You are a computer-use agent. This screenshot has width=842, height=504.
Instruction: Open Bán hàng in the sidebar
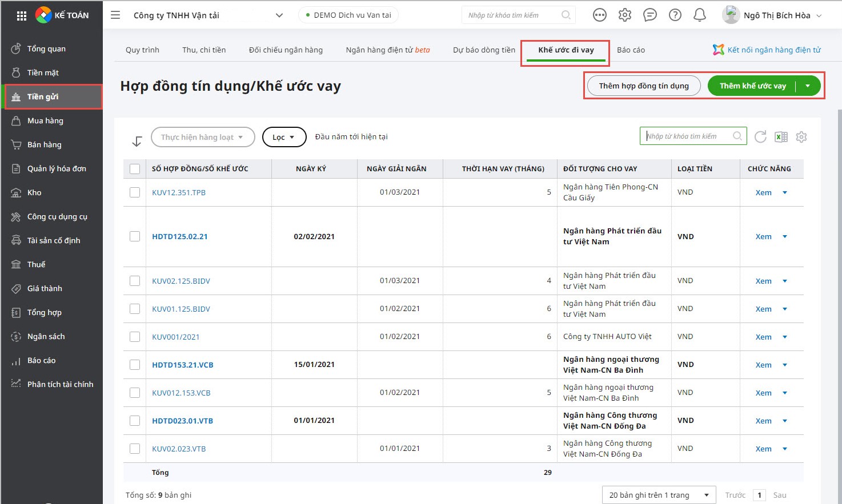(51, 144)
